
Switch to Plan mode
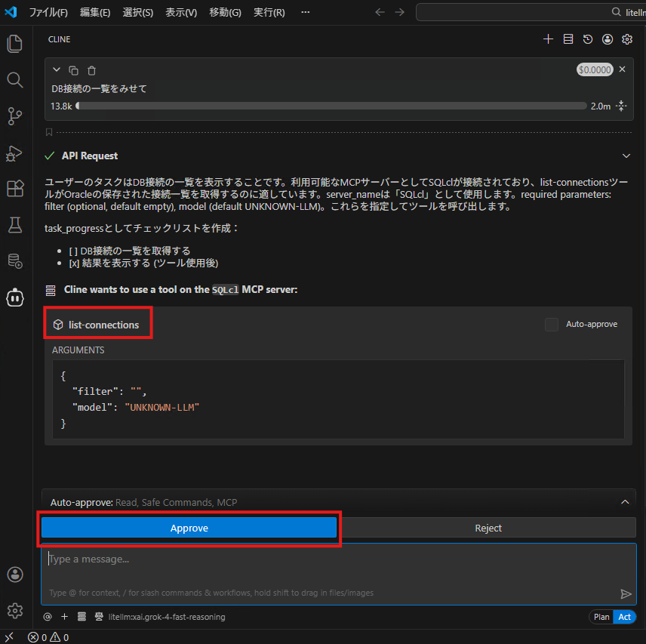point(601,617)
